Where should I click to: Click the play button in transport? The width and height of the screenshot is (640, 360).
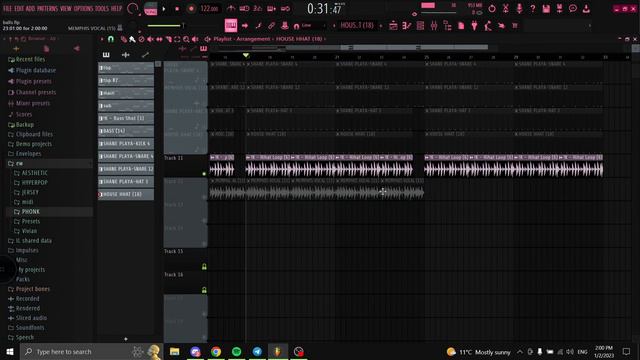[164, 9]
